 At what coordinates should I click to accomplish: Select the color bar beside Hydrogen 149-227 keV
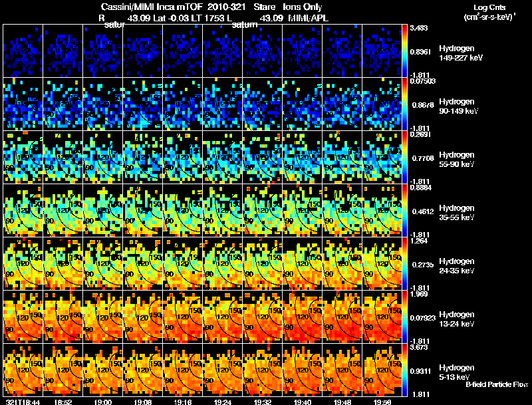pyautogui.click(x=404, y=51)
